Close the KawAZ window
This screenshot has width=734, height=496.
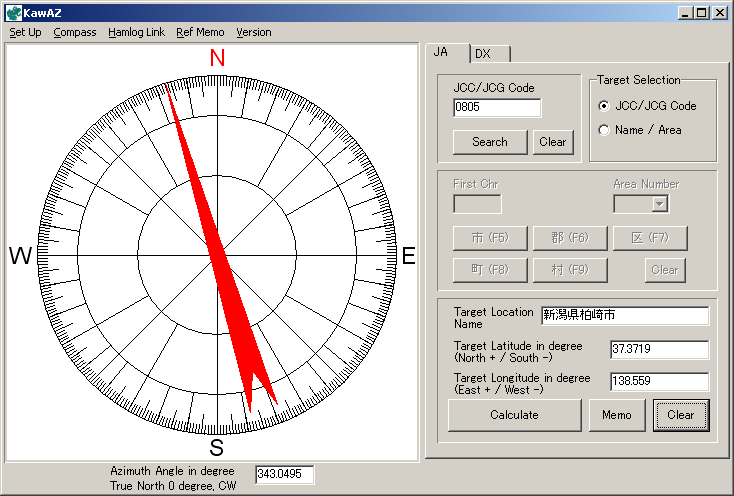(719, 13)
